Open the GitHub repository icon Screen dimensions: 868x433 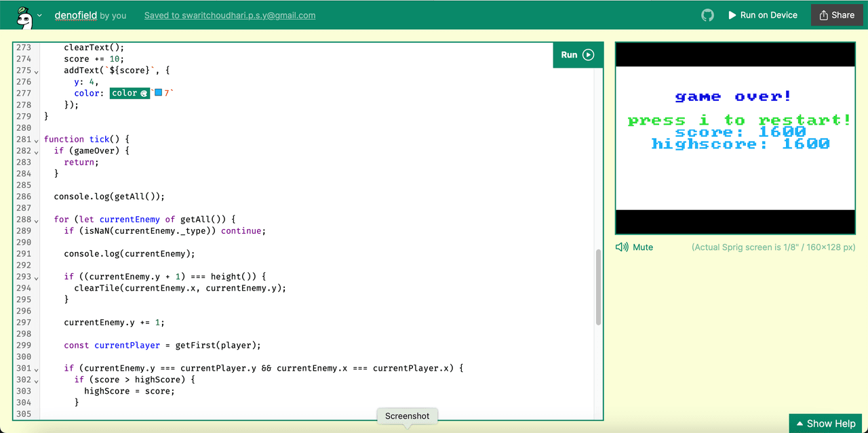click(x=707, y=15)
